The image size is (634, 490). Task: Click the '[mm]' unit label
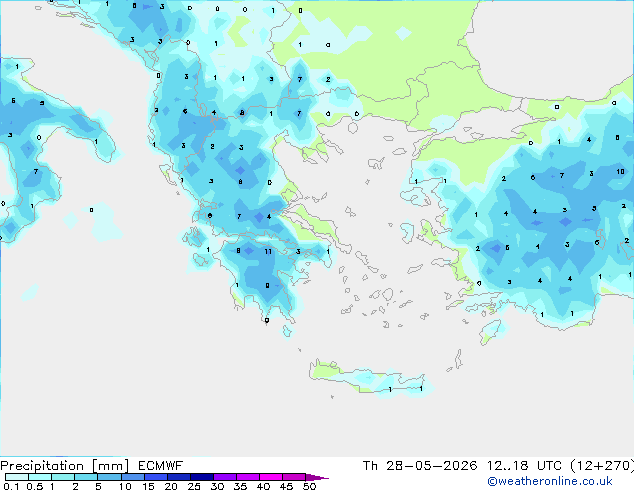[110, 466]
